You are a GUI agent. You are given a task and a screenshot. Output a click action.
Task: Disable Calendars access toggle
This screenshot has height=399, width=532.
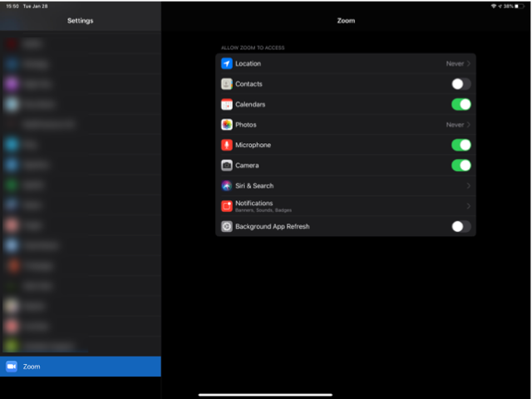461,105
